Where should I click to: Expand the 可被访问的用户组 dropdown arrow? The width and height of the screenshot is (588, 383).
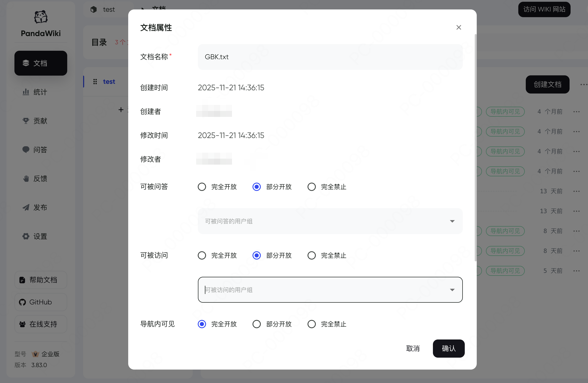click(x=452, y=290)
